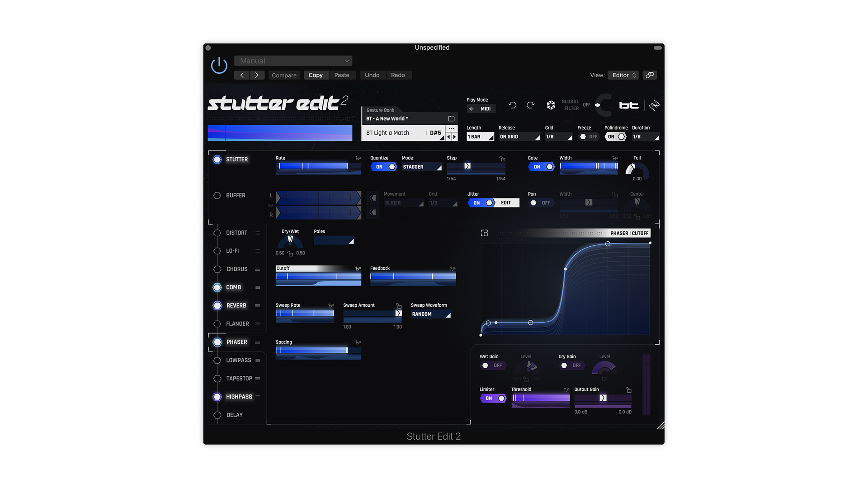This screenshot has height=488, width=868.
Task: Open the Feedback curve editor icon
Action: pyautogui.click(x=453, y=268)
